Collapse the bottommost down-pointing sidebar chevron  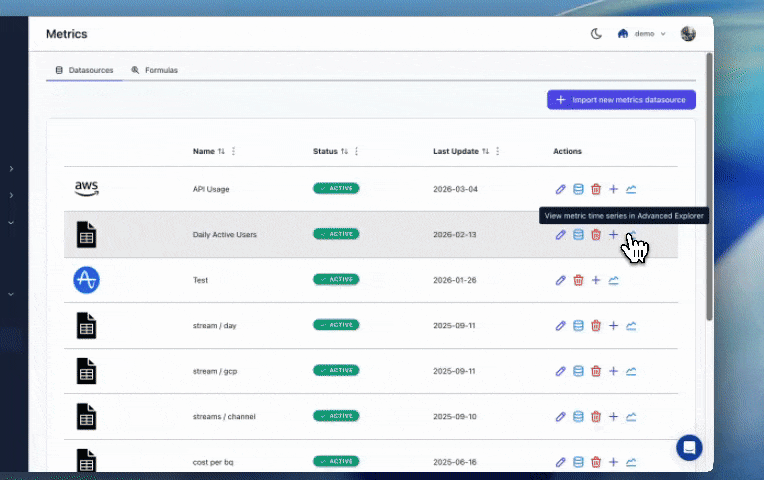[11, 294]
